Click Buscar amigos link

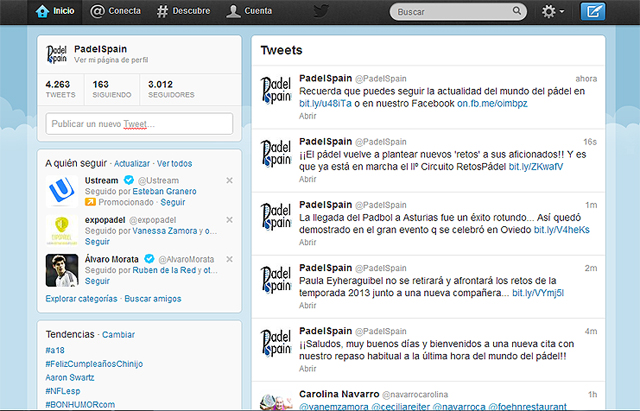pos(153,298)
